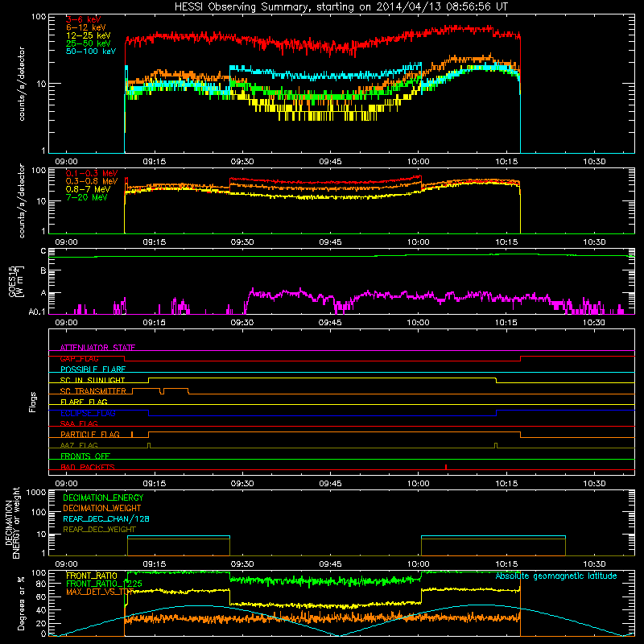
Task: Click the SC_IN_SUNLIGHT flag label
Action: [x=93, y=380]
